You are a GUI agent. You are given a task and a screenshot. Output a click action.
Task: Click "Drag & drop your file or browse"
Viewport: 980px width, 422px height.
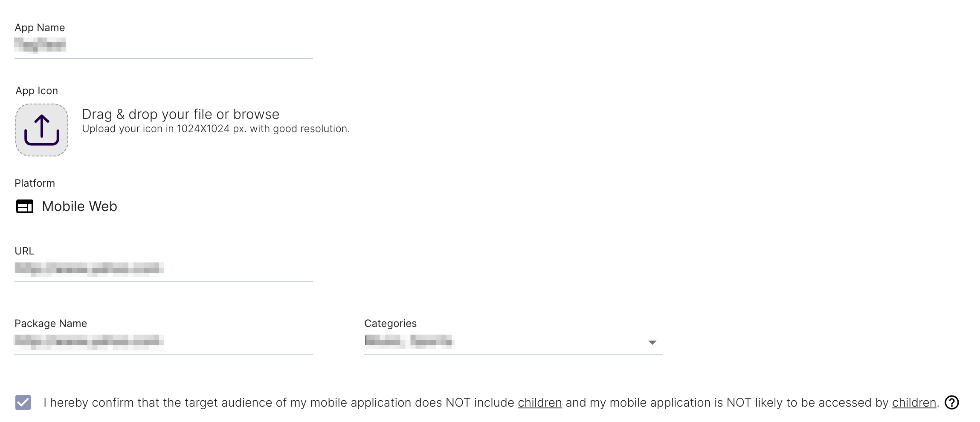coord(181,114)
